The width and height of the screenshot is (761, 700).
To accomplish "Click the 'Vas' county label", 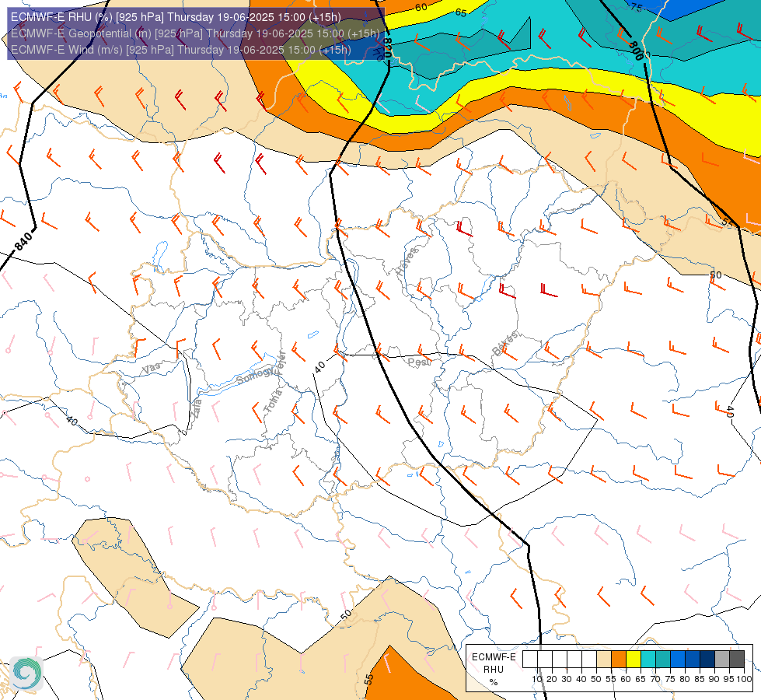I will tap(152, 368).
